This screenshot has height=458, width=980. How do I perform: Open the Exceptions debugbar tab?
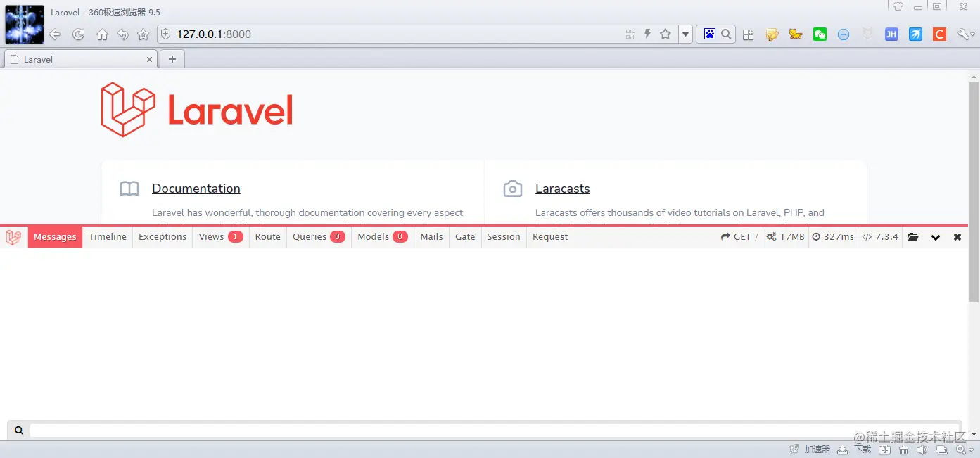(163, 237)
